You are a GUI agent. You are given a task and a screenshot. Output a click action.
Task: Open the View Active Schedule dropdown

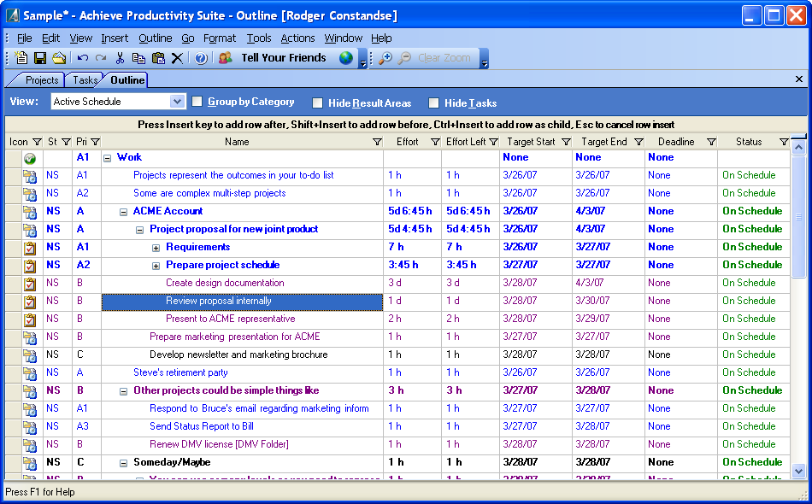pos(177,102)
